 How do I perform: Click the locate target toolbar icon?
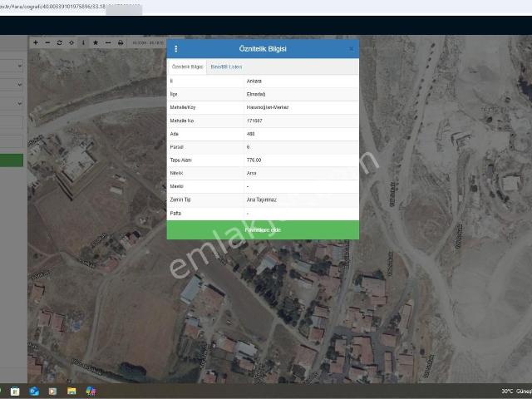click(71, 42)
